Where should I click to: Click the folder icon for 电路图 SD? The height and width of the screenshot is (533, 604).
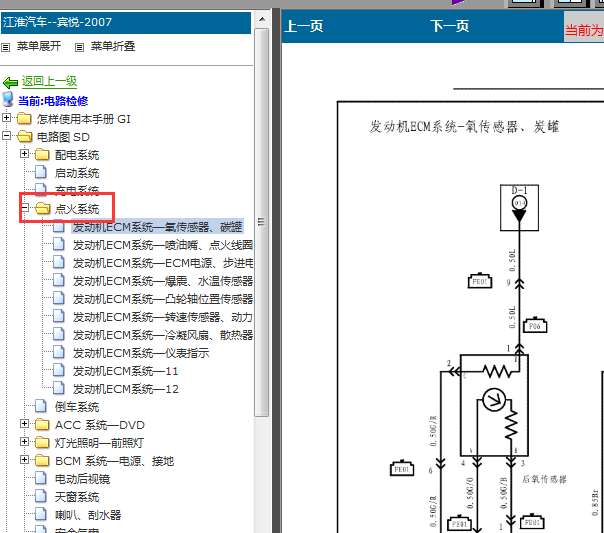(x=24, y=136)
